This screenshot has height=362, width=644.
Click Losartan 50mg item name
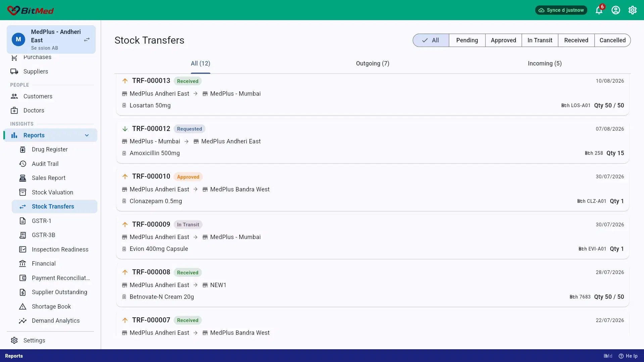(x=150, y=105)
